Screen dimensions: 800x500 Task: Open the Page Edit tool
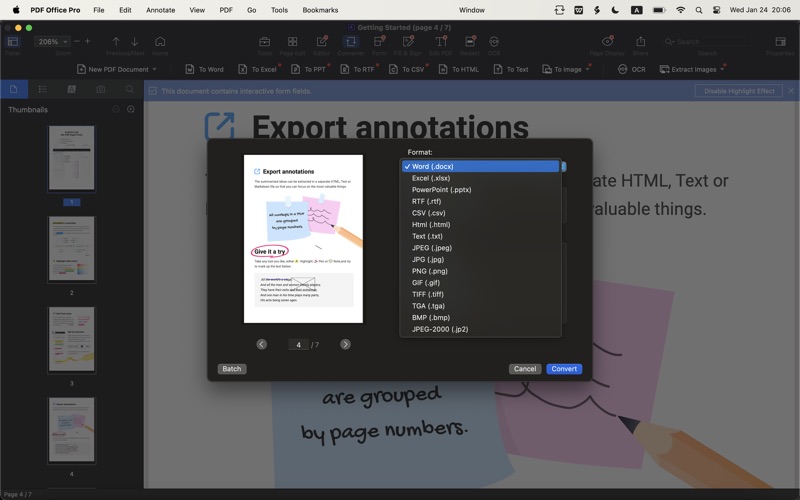point(292,42)
